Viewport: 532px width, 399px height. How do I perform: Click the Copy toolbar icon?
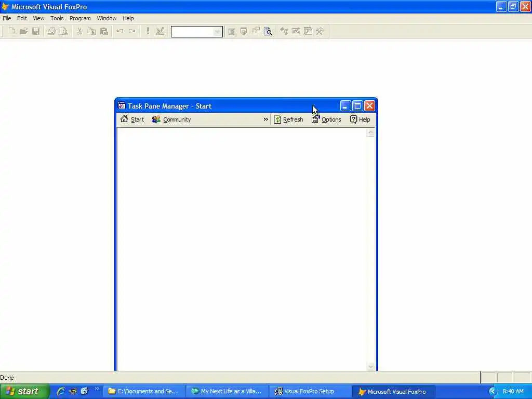[x=91, y=32]
